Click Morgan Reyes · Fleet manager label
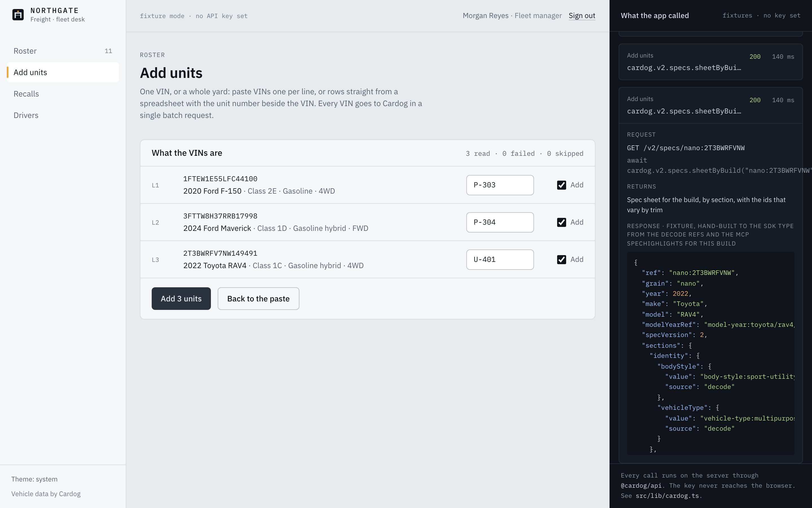The image size is (812, 508). [512, 16]
